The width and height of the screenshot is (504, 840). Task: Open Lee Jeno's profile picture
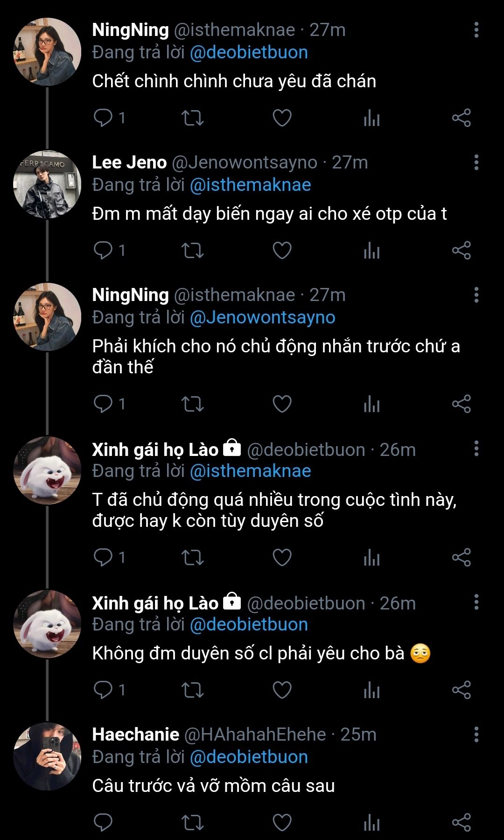point(47,185)
